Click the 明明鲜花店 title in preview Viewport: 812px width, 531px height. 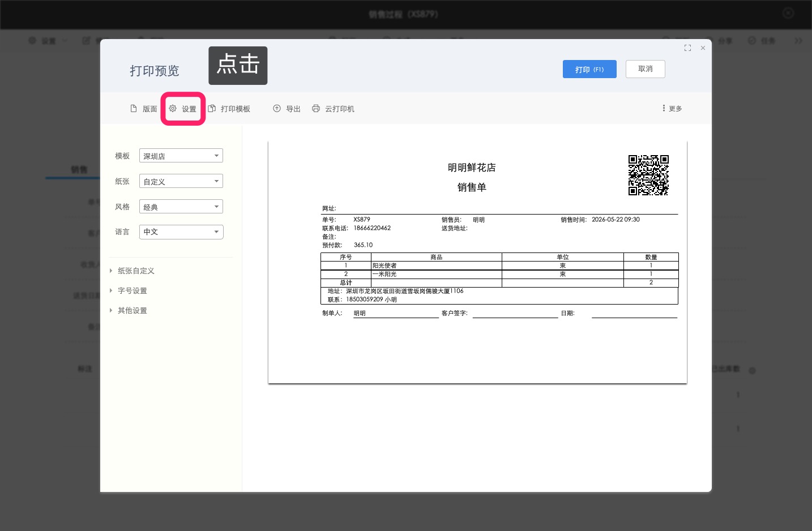tap(472, 168)
